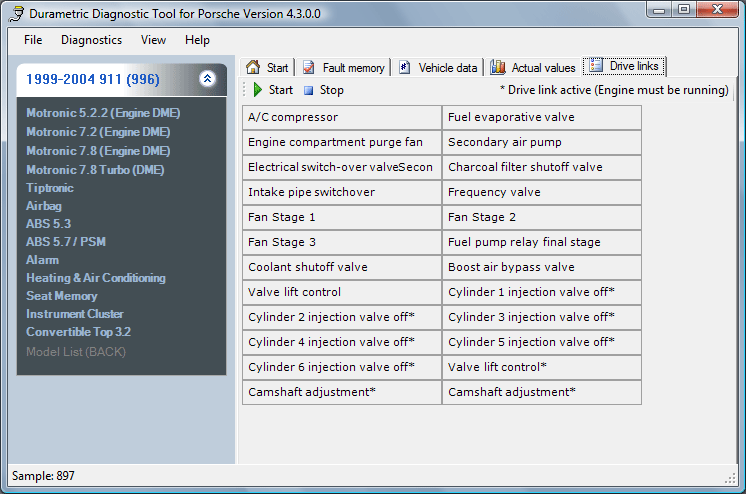
Task: Select Cylinder 5 injection valve off*
Action: pos(541,342)
